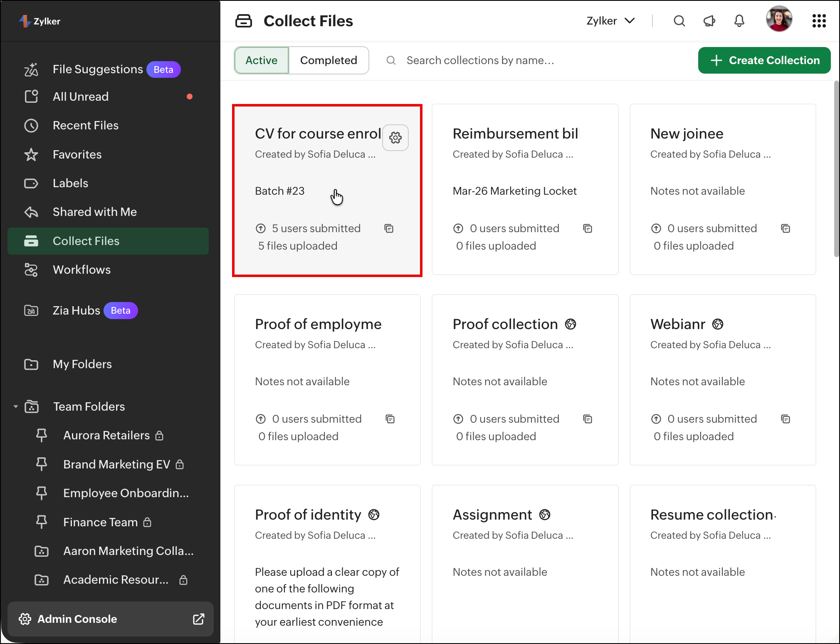The width and height of the screenshot is (840, 644).
Task: Switch to the Active collections tab
Action: 262,60
